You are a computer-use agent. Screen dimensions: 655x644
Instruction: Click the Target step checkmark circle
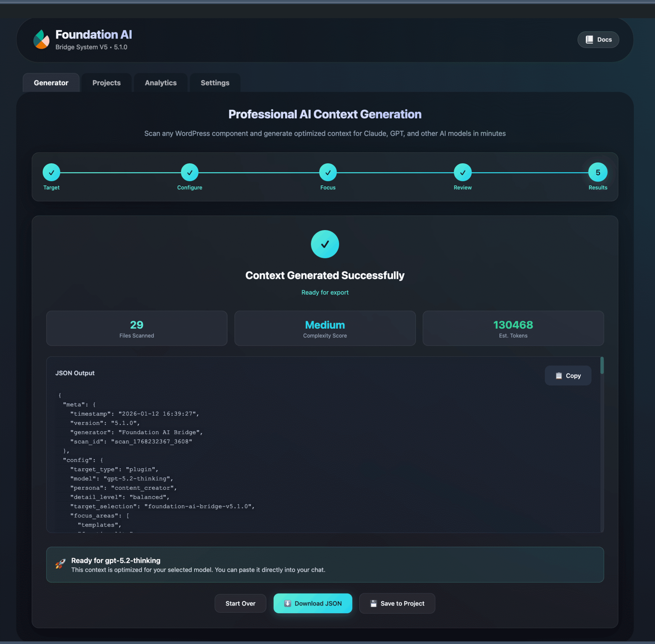51,173
